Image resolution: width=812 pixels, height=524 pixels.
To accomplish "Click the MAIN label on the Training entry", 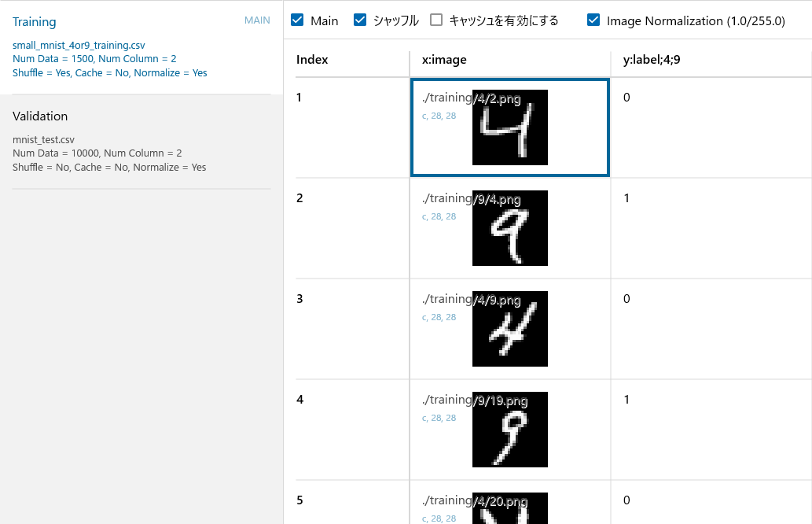I will tap(257, 20).
